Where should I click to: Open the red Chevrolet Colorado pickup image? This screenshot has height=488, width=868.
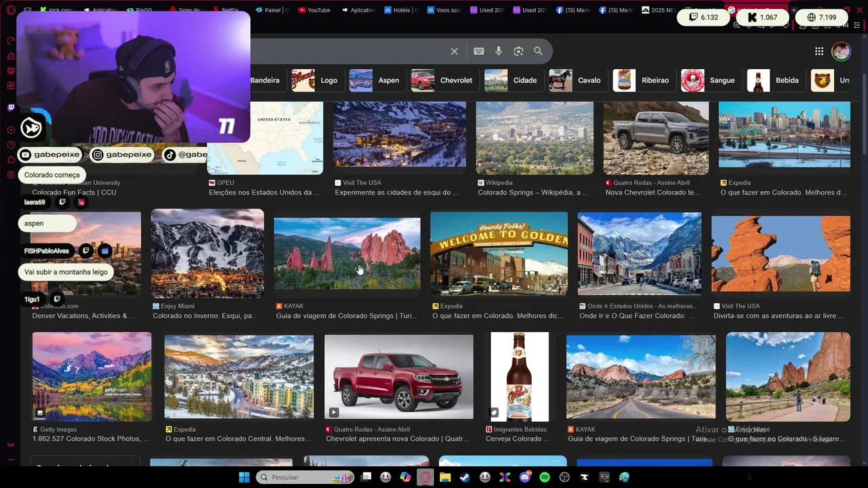(399, 377)
